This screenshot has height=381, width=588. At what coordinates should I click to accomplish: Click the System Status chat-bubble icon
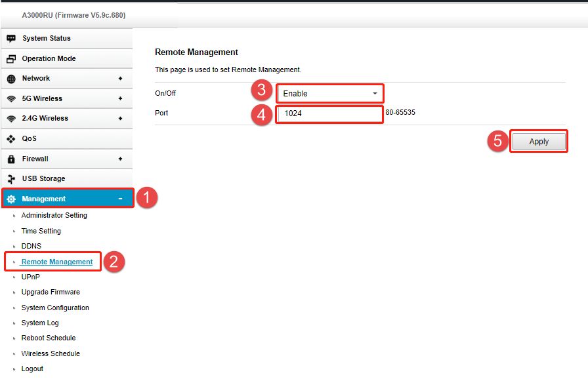click(11, 39)
